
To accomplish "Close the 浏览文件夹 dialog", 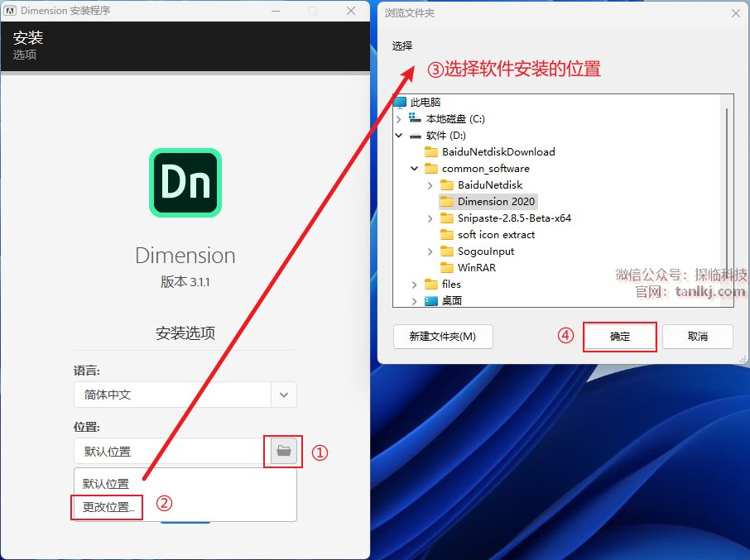I will point(736,13).
